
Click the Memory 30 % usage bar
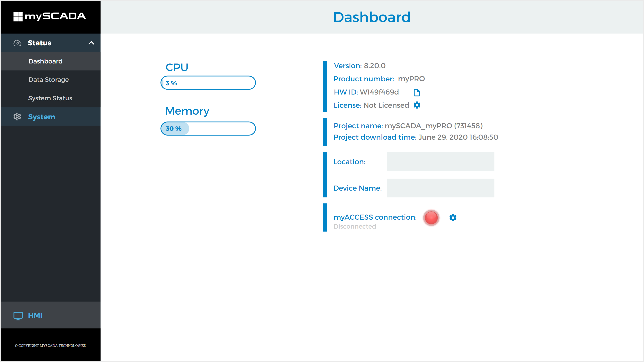tap(208, 129)
